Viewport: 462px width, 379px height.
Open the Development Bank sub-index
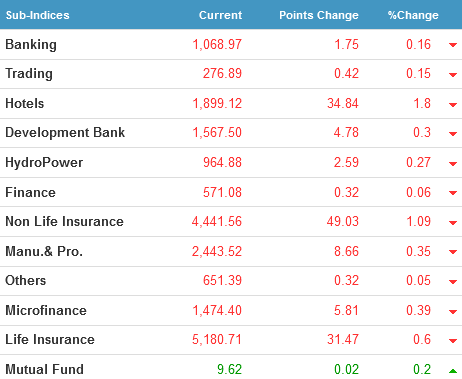click(x=65, y=132)
